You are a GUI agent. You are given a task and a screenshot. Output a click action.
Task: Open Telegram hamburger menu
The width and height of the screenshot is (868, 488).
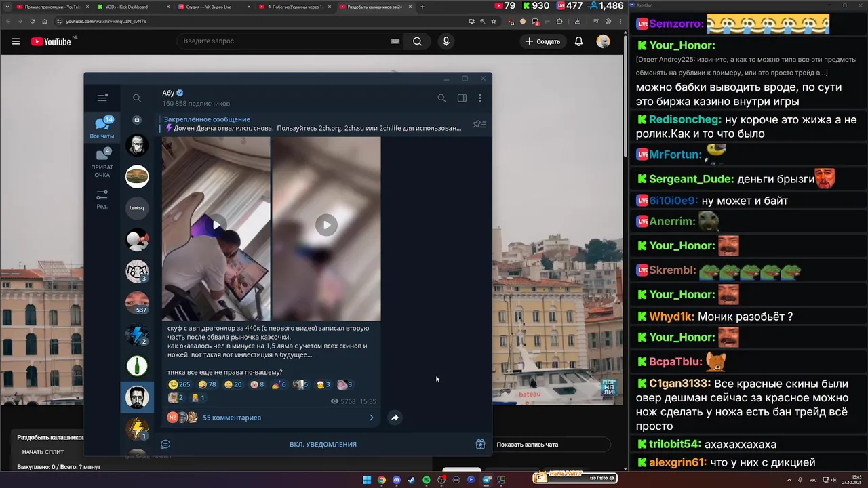(x=102, y=98)
